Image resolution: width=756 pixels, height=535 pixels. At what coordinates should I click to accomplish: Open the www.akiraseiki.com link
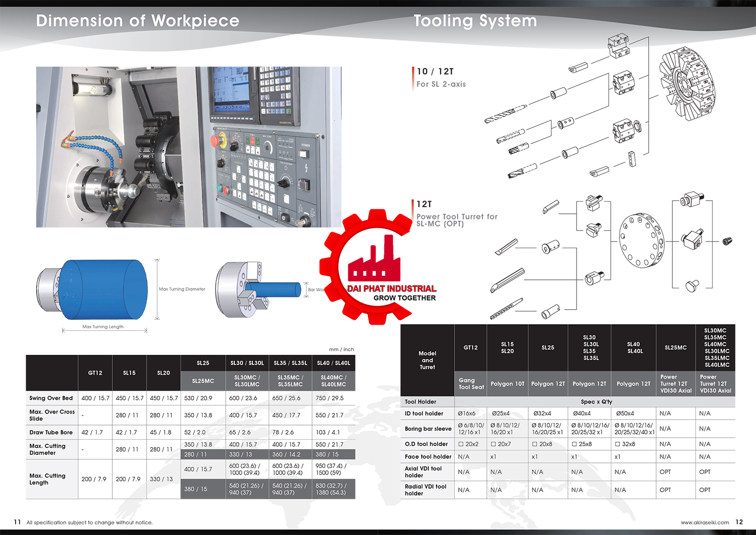pyautogui.click(x=705, y=522)
